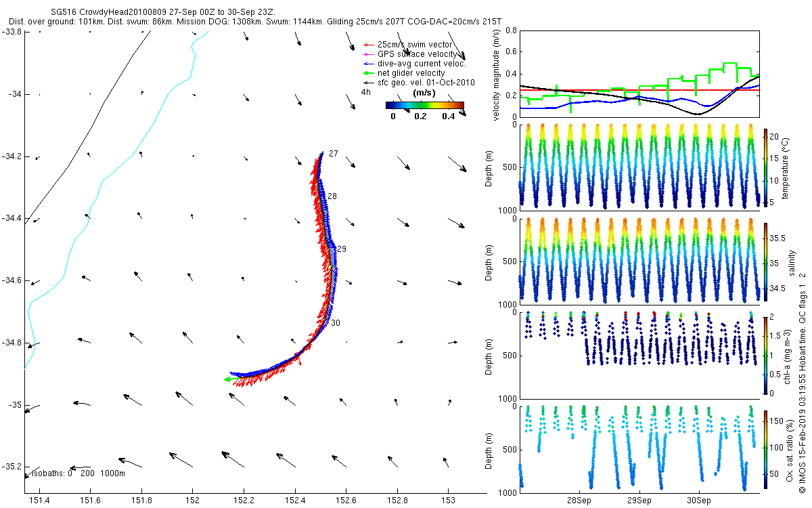Click the '30Sep' time axis tick

699,502
